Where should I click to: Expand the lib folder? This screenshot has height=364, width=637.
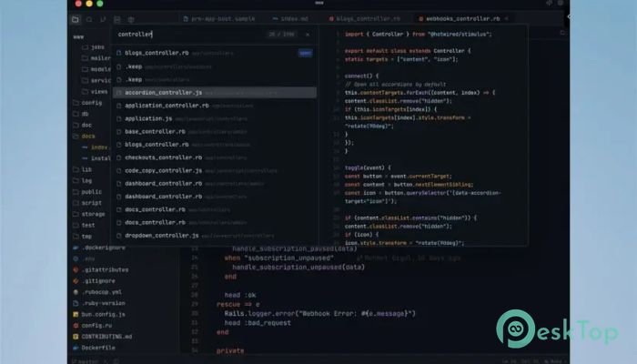coord(82,169)
